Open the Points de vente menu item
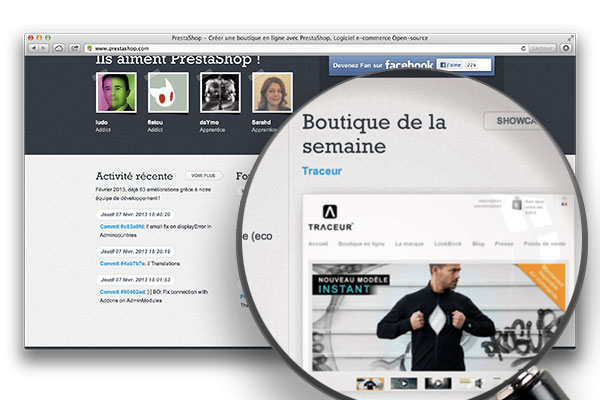This screenshot has width=600, height=400. (x=544, y=244)
